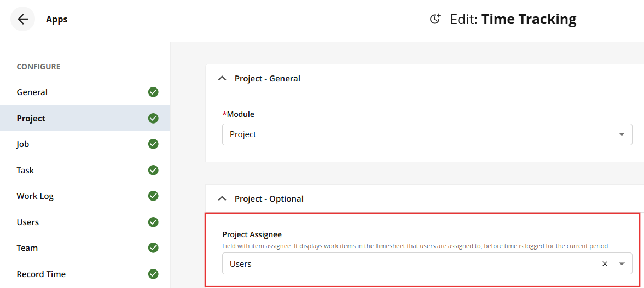Click the Project - Optional header text
The height and width of the screenshot is (288, 644).
269,198
